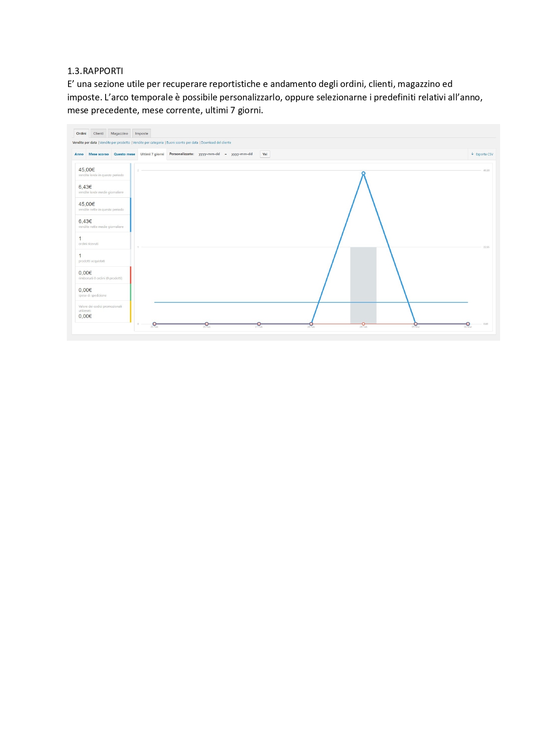This screenshot has width=535, height=756.
Task: Highlight the rimborsati red legend entry
Action: click(103, 275)
